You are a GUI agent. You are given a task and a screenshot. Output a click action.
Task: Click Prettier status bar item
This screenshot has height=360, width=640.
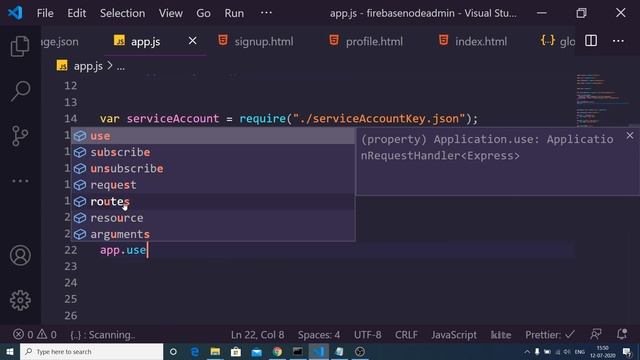550,335
